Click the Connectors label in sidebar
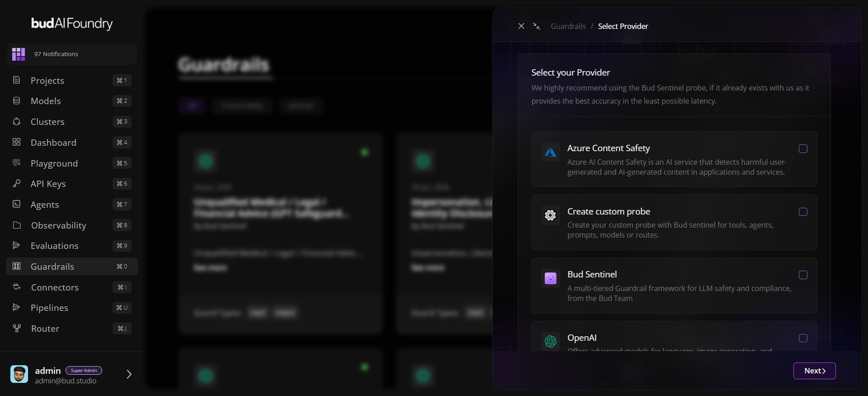Image resolution: width=868 pixels, height=396 pixels. [55, 287]
